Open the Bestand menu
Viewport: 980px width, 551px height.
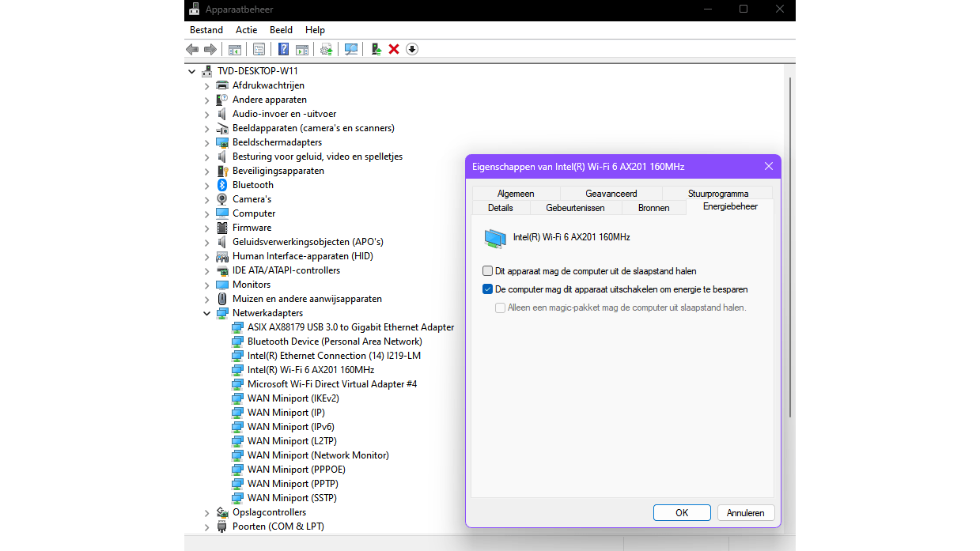tap(206, 30)
